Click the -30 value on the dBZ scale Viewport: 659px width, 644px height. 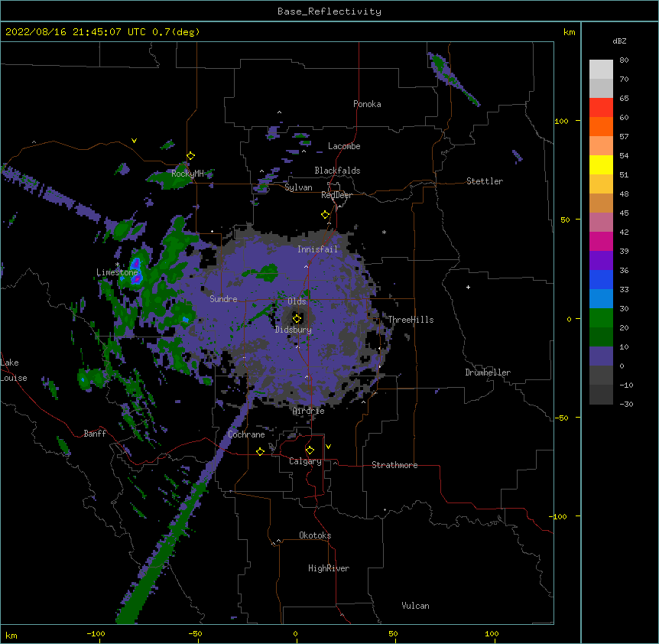click(x=626, y=404)
